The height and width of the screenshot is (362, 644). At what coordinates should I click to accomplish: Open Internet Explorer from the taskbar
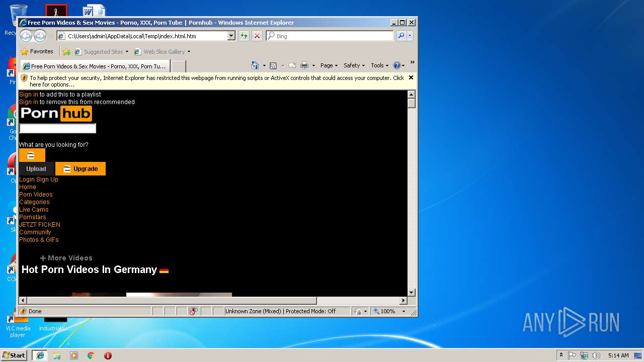pyautogui.click(x=40, y=355)
